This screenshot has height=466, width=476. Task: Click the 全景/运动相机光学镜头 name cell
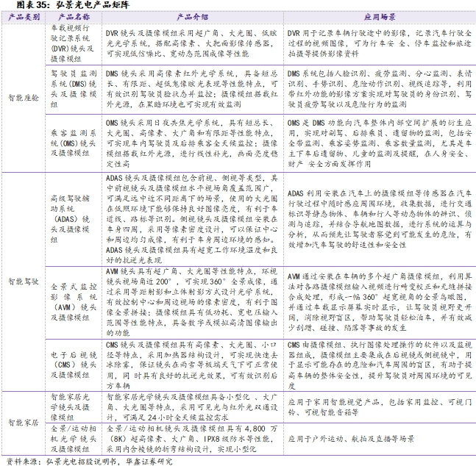74,439
